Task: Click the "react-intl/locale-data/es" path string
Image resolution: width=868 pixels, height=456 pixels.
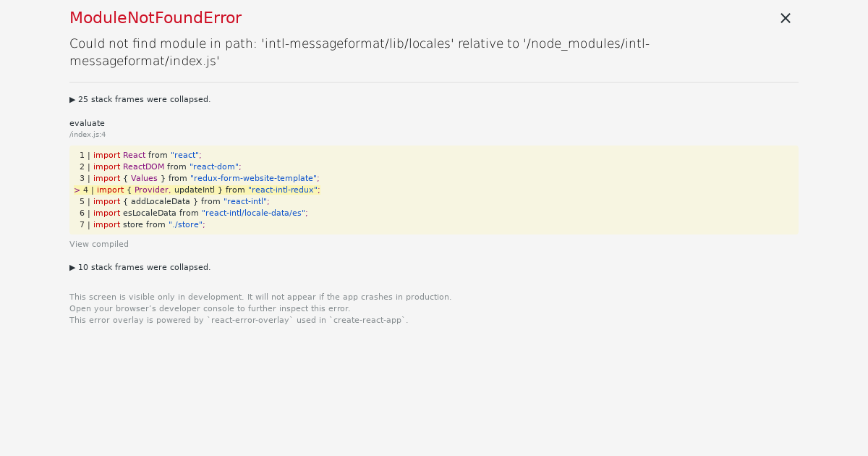Action: point(254,213)
